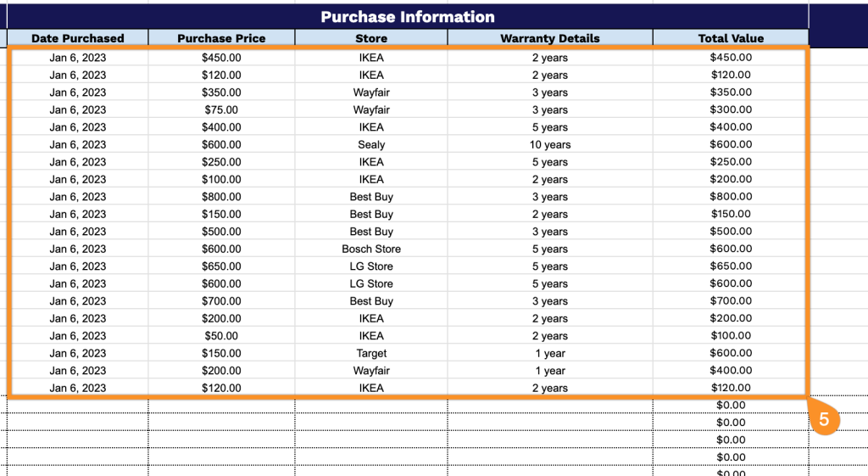This screenshot has width=868, height=476.
Task: Select the Target store cell
Action: point(371,353)
